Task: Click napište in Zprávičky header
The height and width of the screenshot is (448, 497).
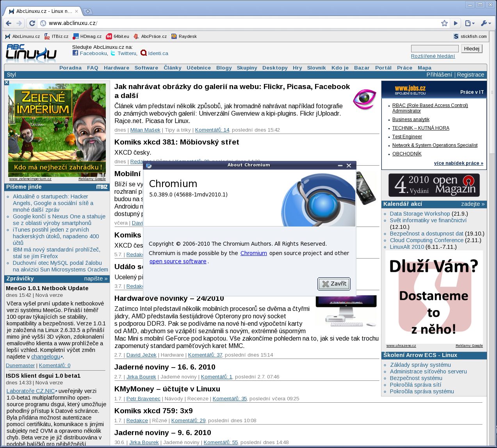Action: (96, 278)
